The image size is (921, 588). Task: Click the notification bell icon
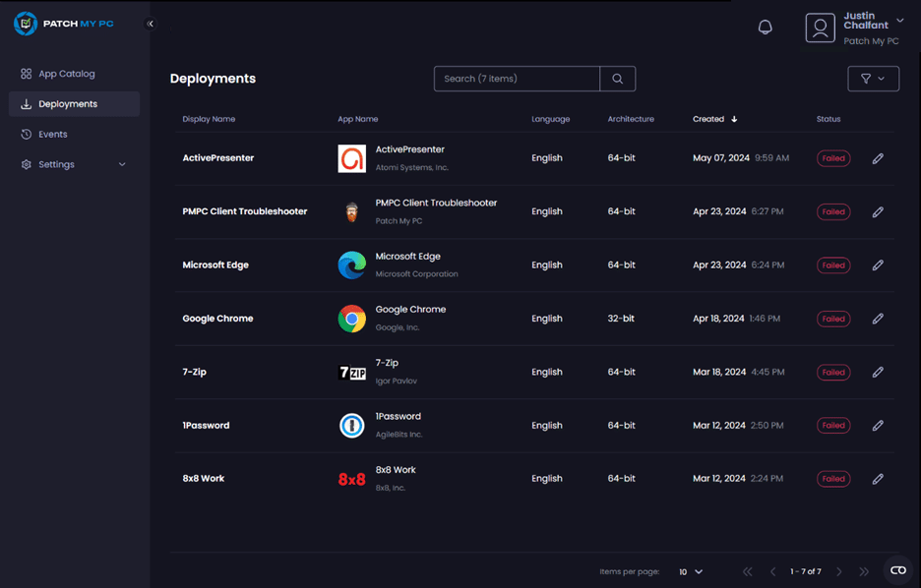point(765,28)
